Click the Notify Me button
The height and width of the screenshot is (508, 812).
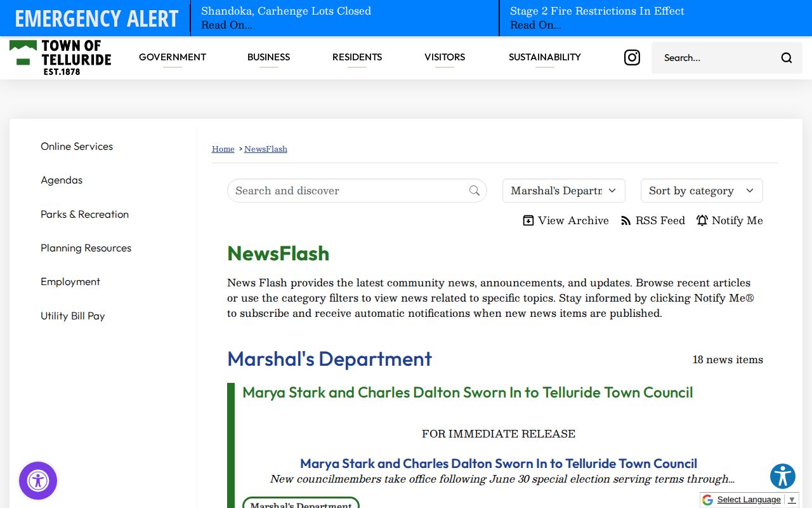tap(730, 220)
